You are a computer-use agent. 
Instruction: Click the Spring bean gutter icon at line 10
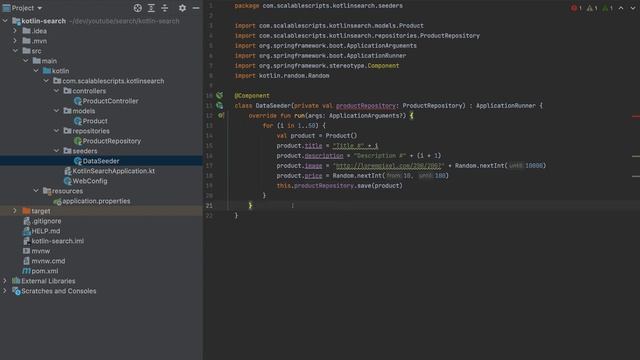[x=220, y=96]
